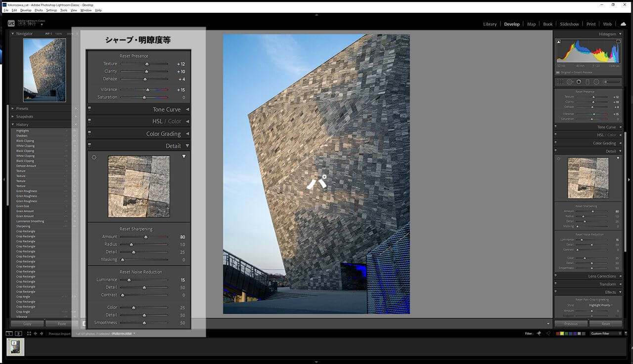Collapse the Effects panel
This screenshot has height=364, width=633.
point(620,292)
